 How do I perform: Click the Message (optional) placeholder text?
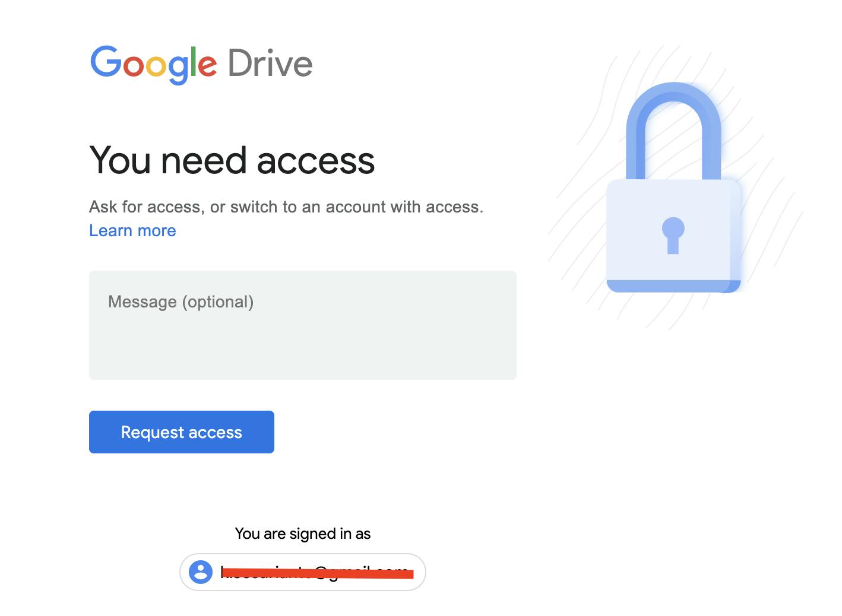coord(181,301)
